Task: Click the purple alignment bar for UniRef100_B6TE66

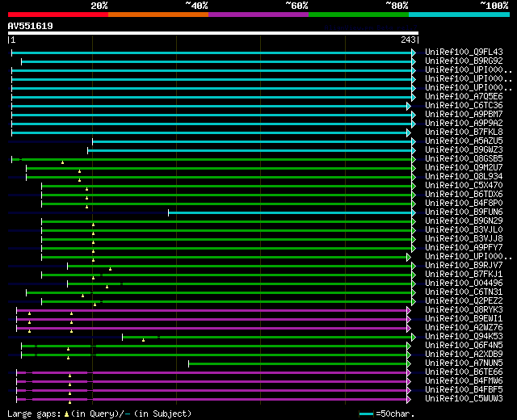Action: [242, 372]
